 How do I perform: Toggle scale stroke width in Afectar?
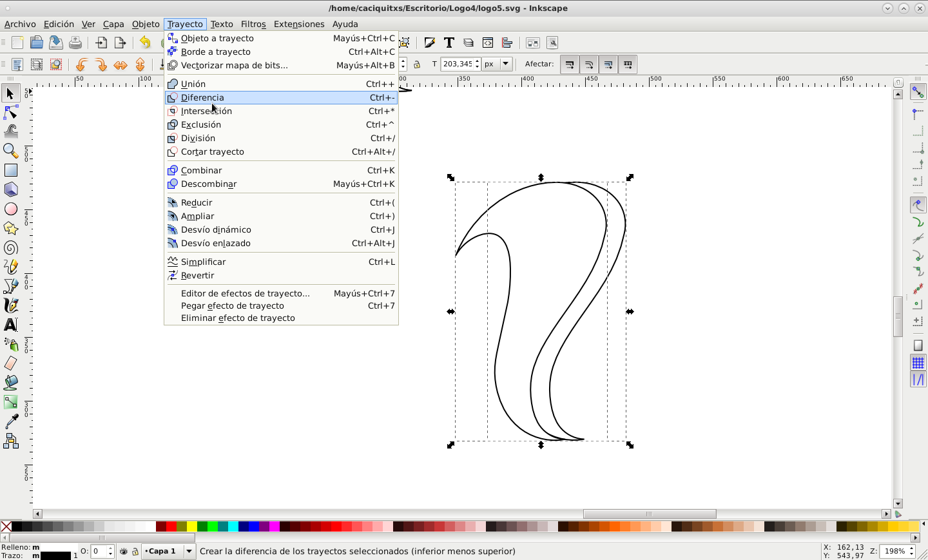tap(569, 64)
